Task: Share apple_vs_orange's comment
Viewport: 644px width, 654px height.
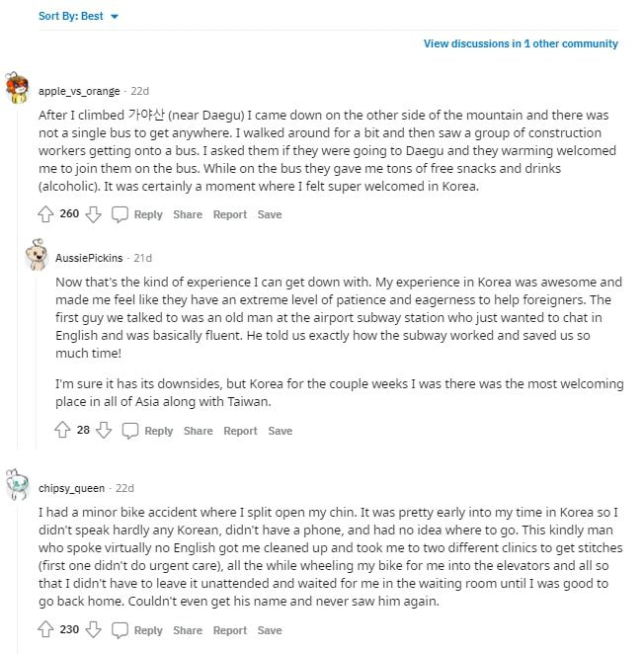Action: [x=188, y=214]
